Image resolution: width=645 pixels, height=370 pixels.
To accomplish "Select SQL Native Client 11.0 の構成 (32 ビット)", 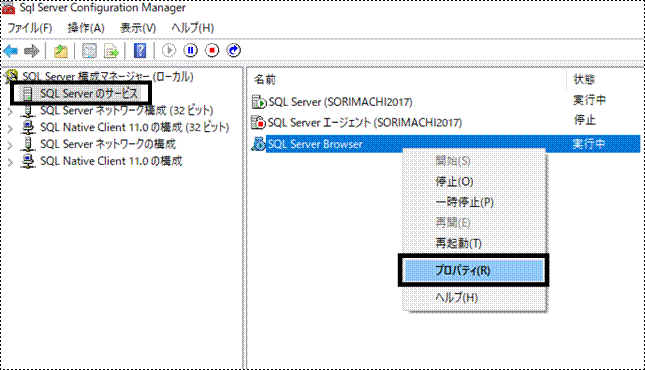I will [135, 127].
